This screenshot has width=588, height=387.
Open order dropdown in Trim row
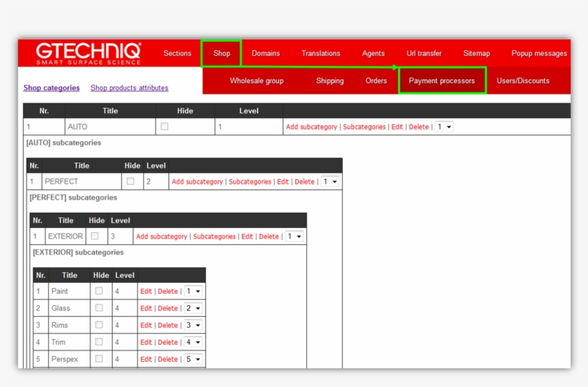[194, 342]
